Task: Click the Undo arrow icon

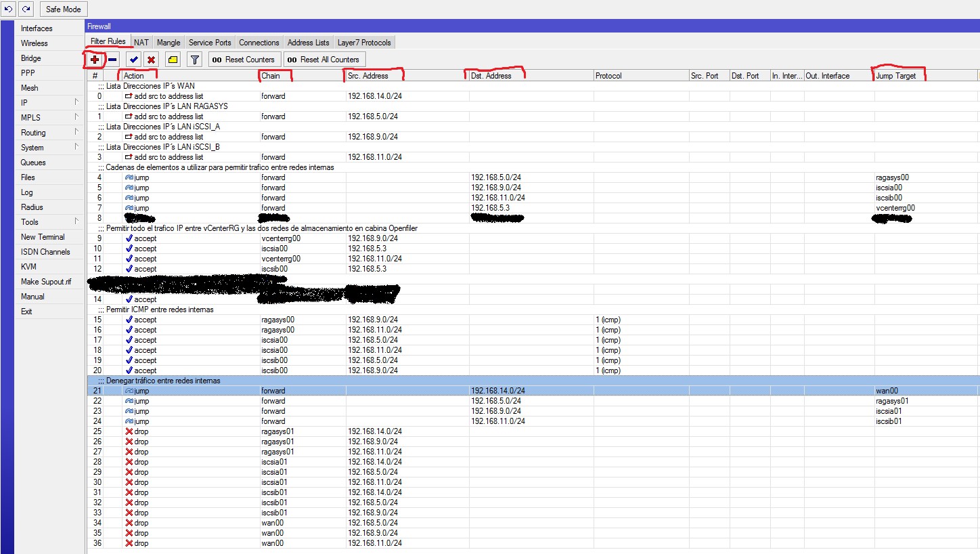Action: pos(9,9)
